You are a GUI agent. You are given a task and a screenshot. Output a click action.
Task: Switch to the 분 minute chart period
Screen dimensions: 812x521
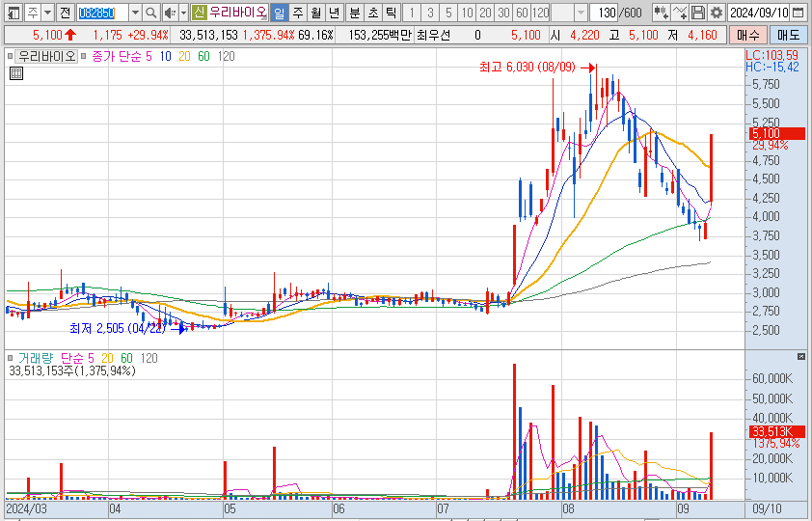coord(355,13)
